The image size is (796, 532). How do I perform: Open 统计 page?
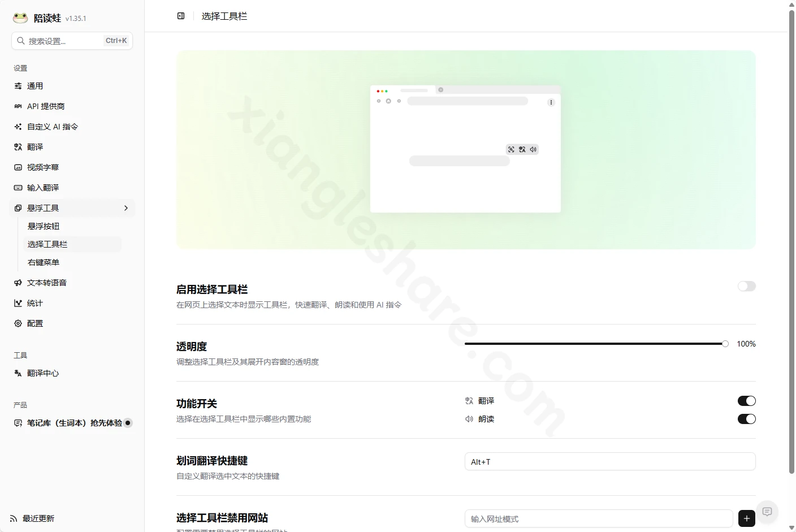click(72, 303)
